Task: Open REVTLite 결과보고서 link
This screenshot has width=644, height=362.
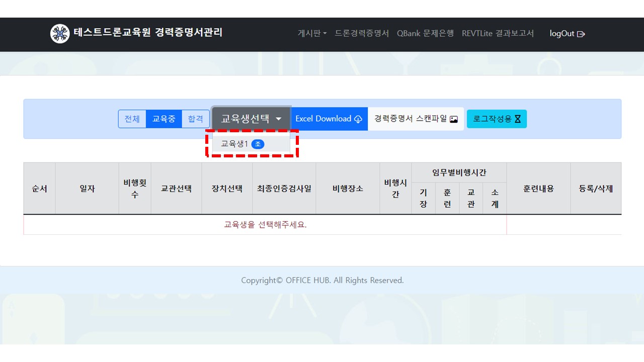Action: (498, 34)
